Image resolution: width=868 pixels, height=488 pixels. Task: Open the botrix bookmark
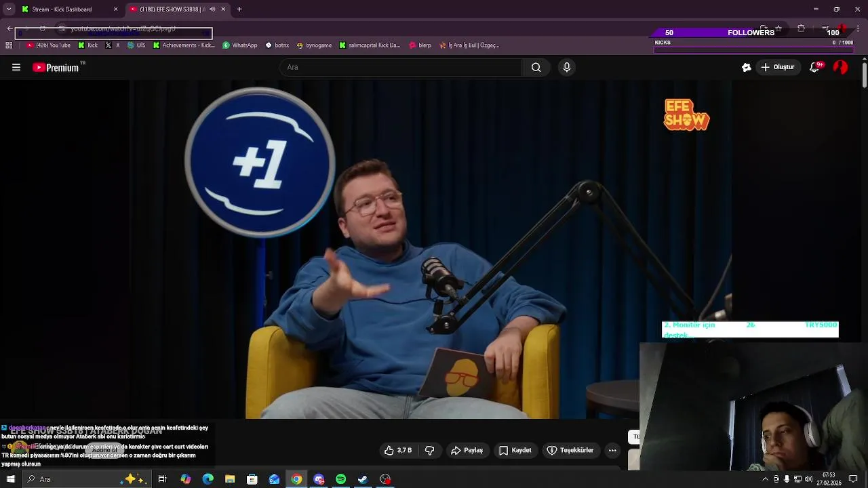[277, 45]
